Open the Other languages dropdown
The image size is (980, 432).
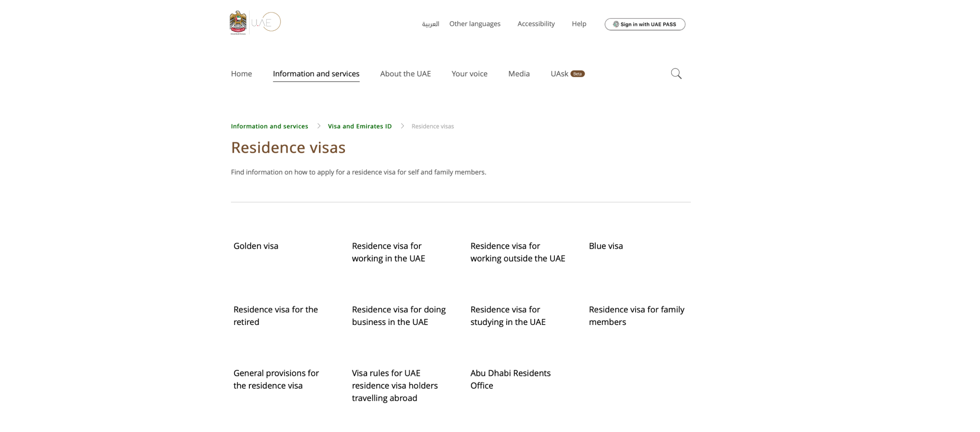point(475,24)
